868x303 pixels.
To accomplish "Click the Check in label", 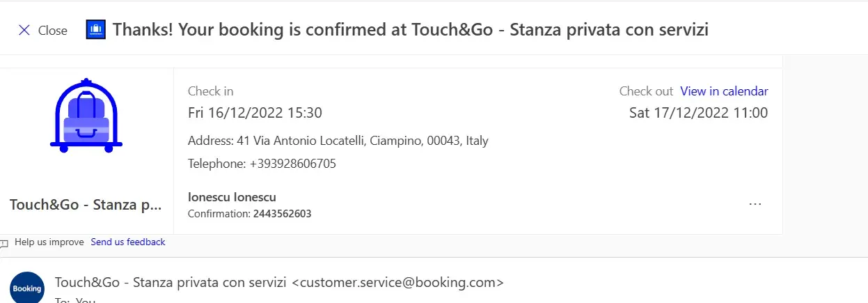I will click(x=210, y=91).
